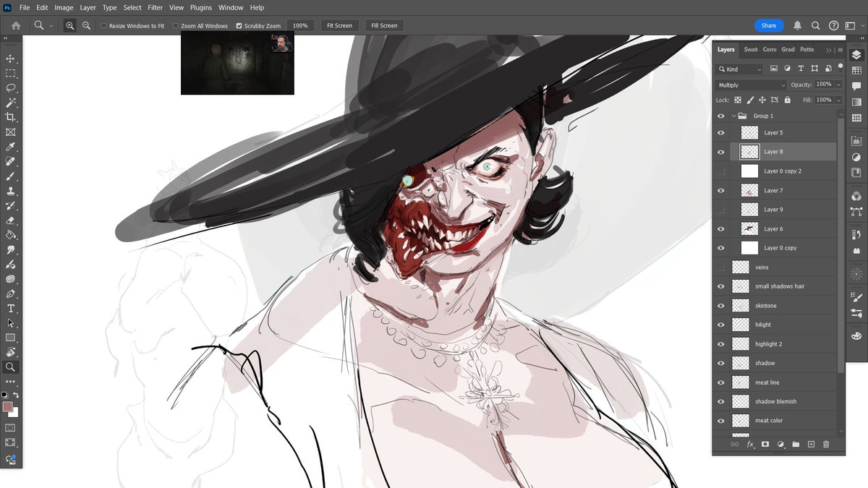Image resolution: width=868 pixels, height=488 pixels.
Task: Click the background color swatch
Action: click(x=15, y=414)
